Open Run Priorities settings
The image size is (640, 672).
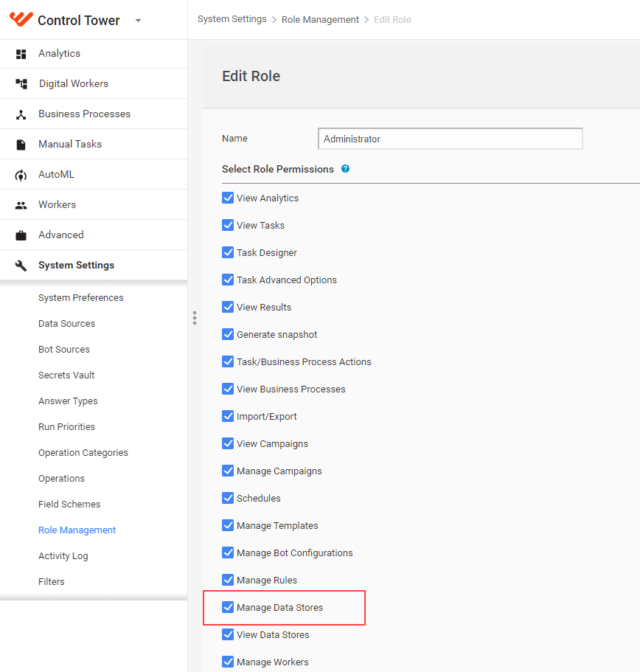pos(67,427)
